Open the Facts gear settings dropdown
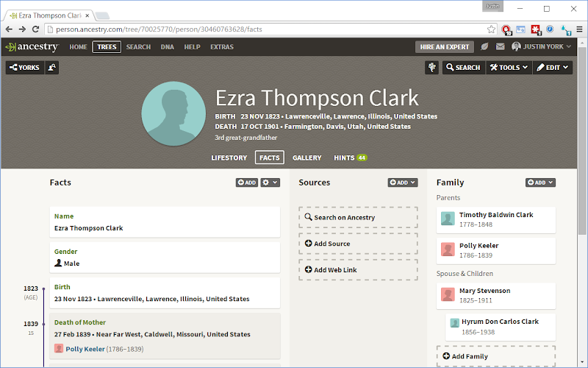Viewport: 588px width, 368px height. 270,183
